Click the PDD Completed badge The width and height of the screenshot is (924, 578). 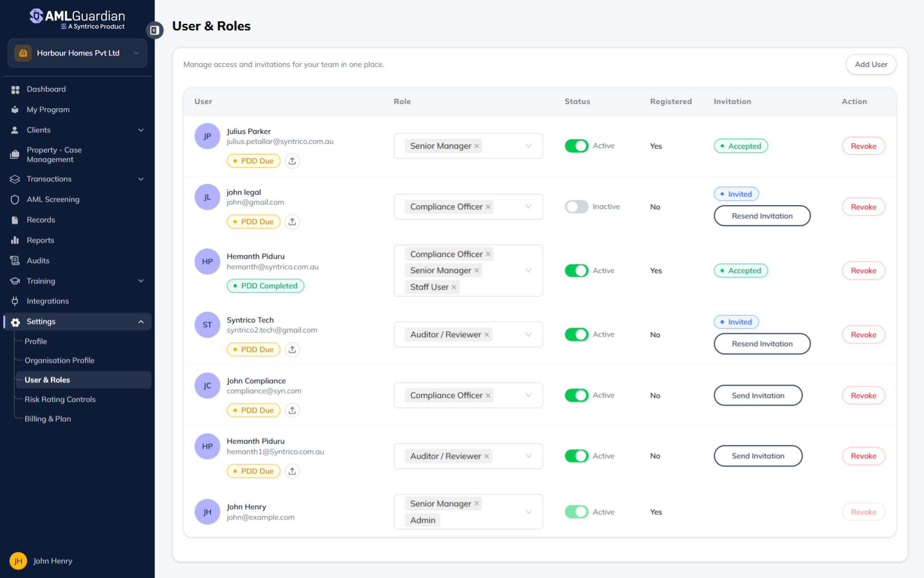pyautogui.click(x=265, y=286)
